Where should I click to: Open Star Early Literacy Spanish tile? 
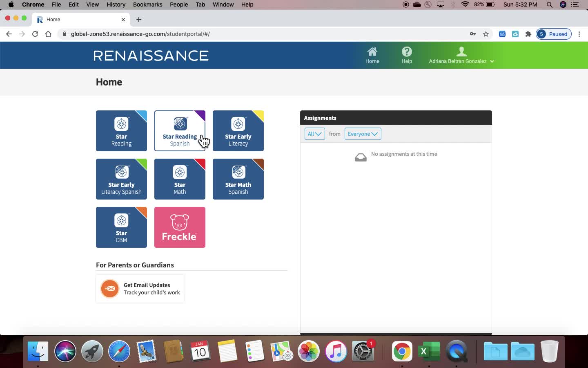[x=121, y=179]
